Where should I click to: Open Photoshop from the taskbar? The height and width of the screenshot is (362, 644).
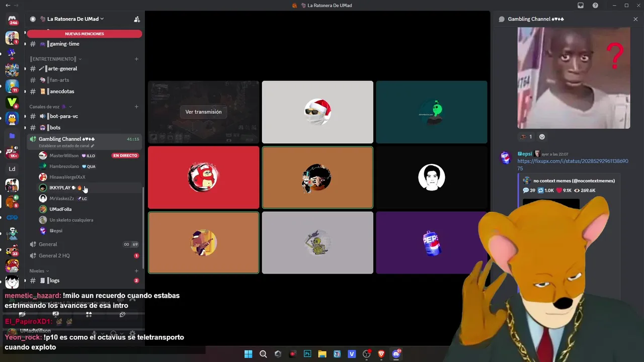point(307,354)
